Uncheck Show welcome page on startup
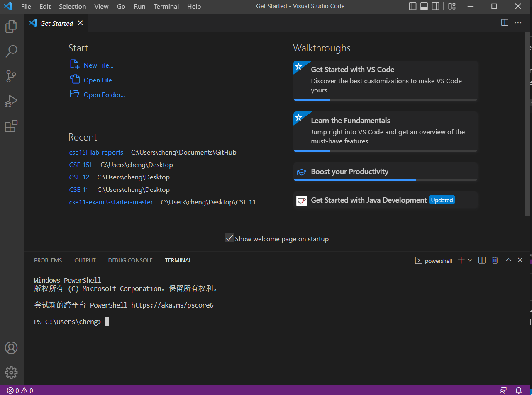 click(229, 238)
